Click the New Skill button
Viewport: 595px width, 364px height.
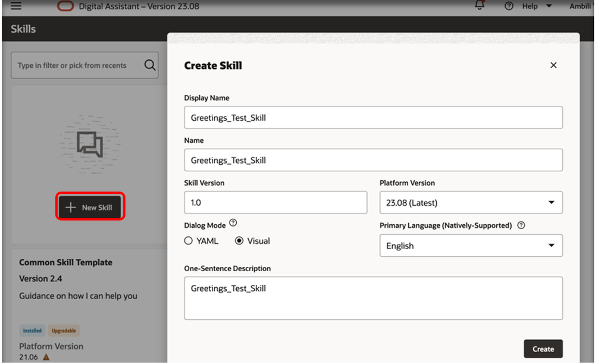pos(90,206)
